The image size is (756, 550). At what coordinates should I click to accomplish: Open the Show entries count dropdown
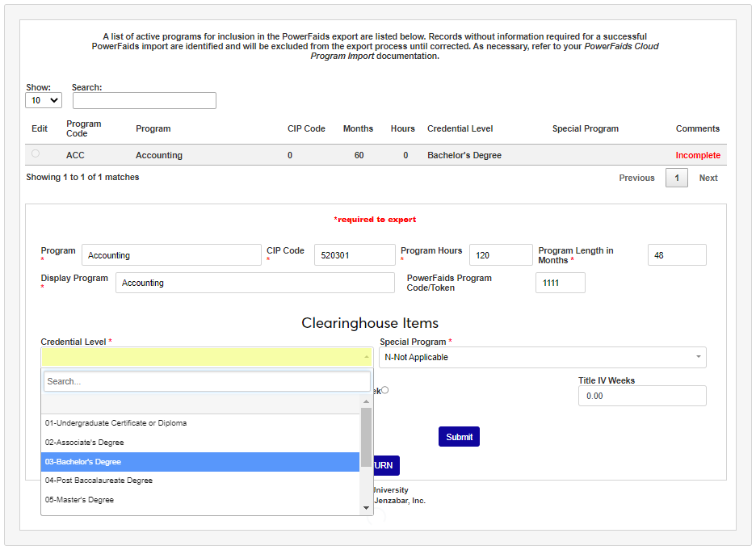pyautogui.click(x=44, y=101)
